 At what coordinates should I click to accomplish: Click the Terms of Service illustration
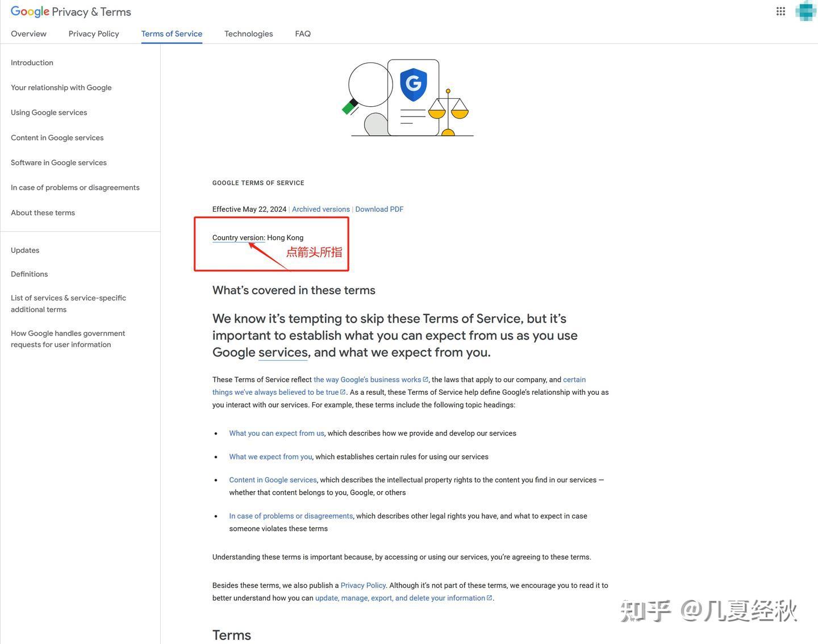pos(408,98)
